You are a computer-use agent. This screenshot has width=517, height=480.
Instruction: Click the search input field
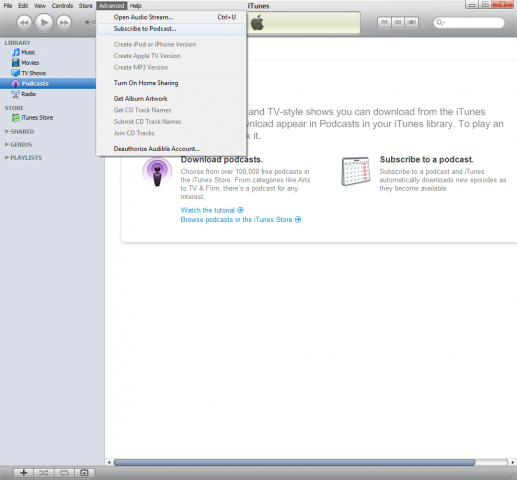click(x=469, y=22)
